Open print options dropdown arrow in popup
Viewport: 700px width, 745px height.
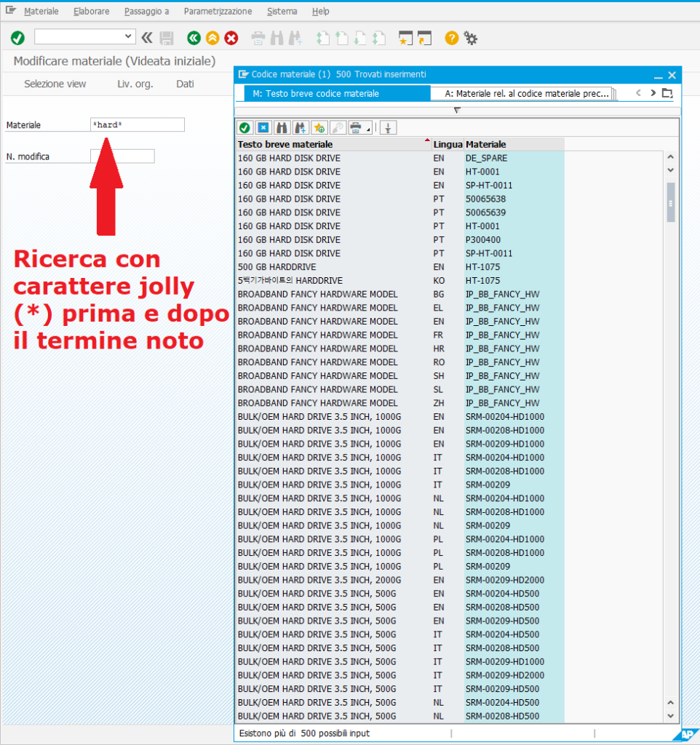tap(367, 130)
